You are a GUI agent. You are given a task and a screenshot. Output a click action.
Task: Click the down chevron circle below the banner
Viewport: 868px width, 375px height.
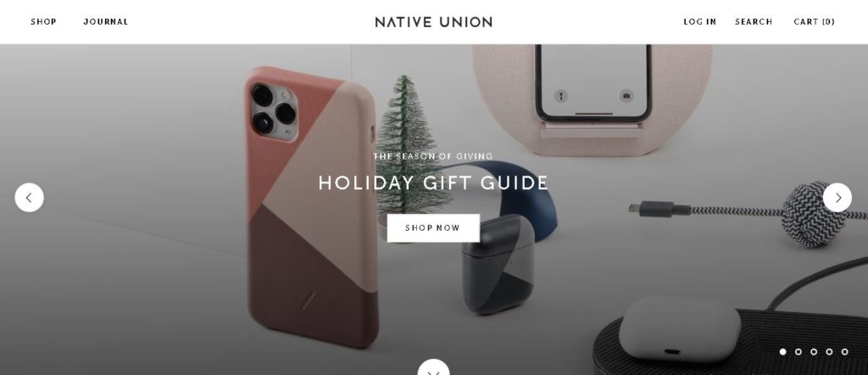(433, 368)
